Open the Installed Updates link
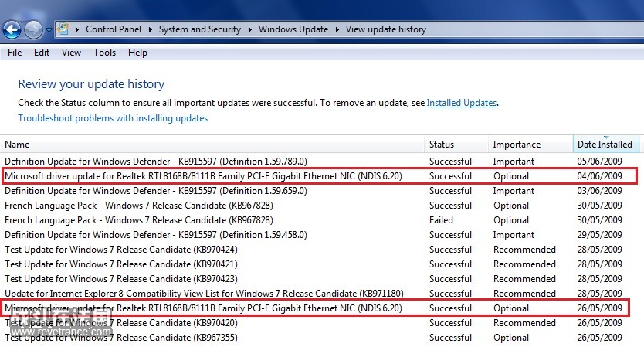The image size is (644, 347). pyautogui.click(x=462, y=103)
